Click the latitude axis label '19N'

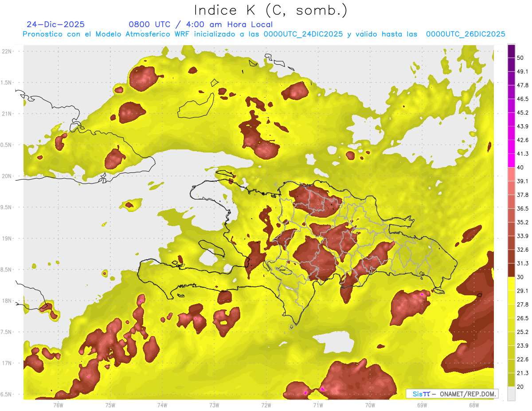(x=7, y=238)
